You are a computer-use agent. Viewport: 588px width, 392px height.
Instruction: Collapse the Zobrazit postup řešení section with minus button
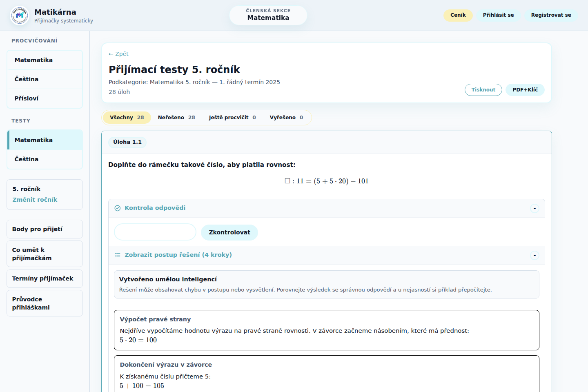point(535,256)
